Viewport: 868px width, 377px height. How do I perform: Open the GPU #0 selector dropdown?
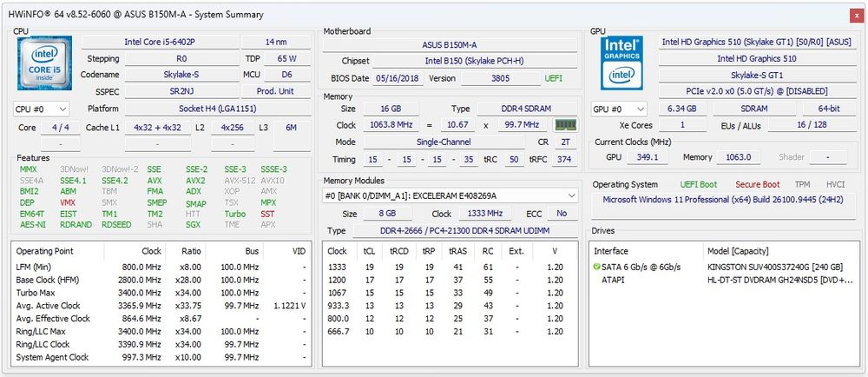618,109
